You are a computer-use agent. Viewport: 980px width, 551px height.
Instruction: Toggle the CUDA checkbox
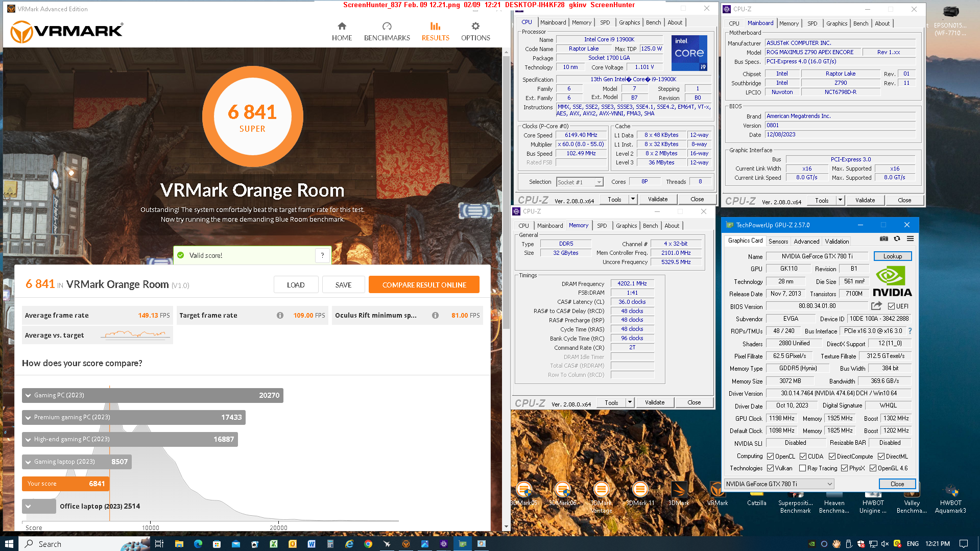[x=803, y=456]
